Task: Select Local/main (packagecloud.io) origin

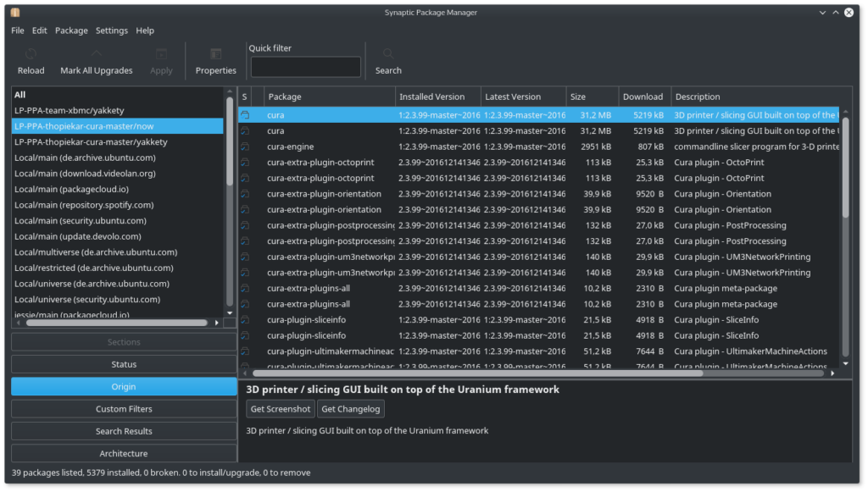Action: pyautogui.click(x=117, y=190)
